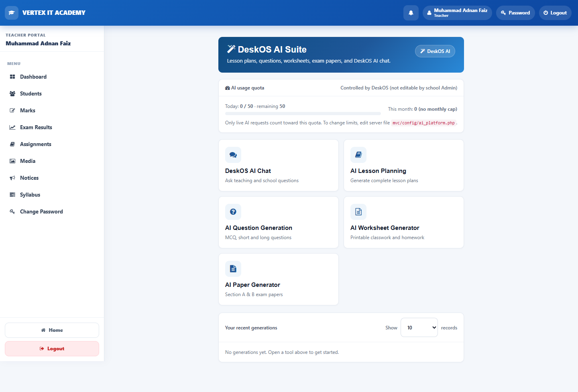
Task: Click the Exam Results chart icon
Action: [12, 127]
